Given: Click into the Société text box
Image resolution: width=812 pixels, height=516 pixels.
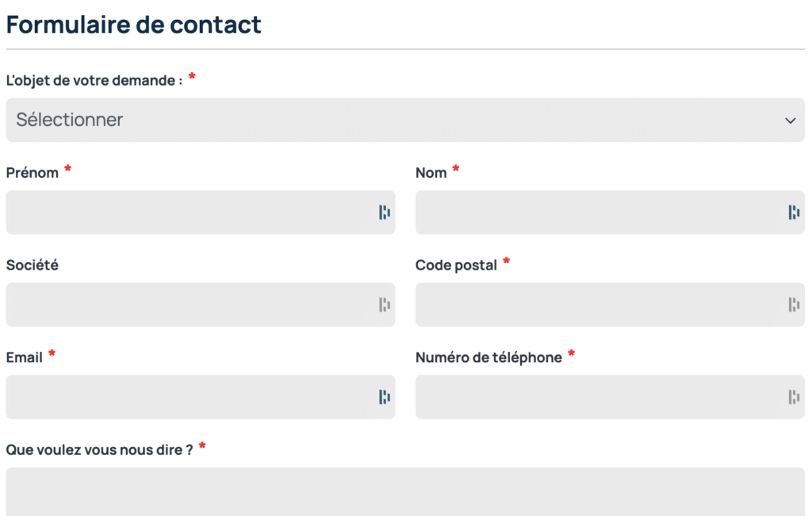Looking at the screenshot, I should coord(190,304).
